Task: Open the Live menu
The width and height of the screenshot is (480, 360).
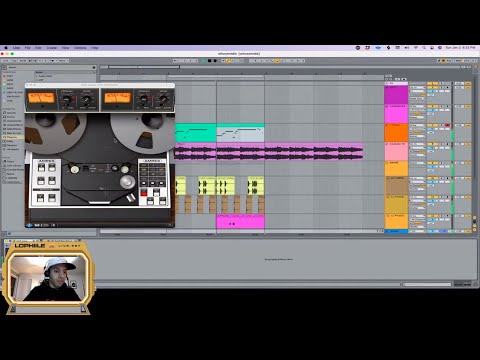Action: tap(16, 48)
